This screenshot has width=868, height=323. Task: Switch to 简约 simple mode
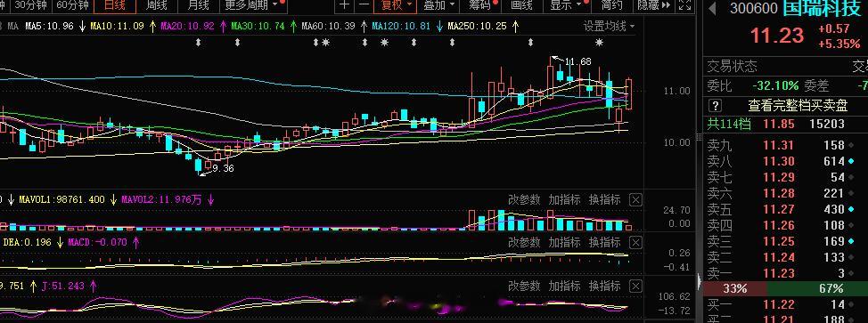click(611, 5)
